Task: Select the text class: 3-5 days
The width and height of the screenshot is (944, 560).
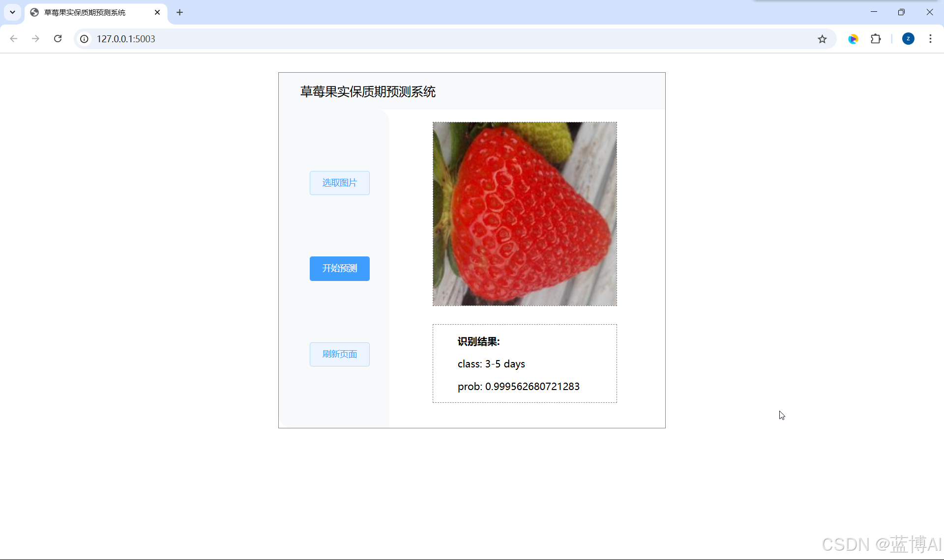Action: pos(491,364)
